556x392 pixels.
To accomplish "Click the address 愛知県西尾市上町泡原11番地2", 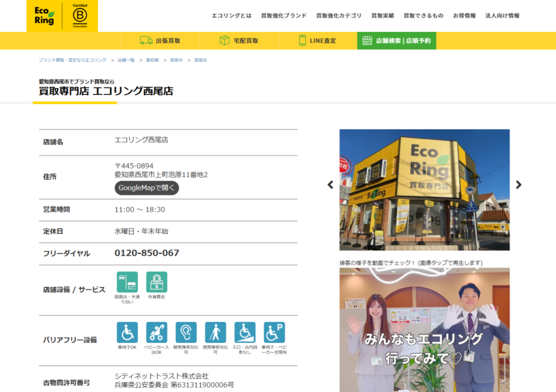I will click(x=161, y=174).
